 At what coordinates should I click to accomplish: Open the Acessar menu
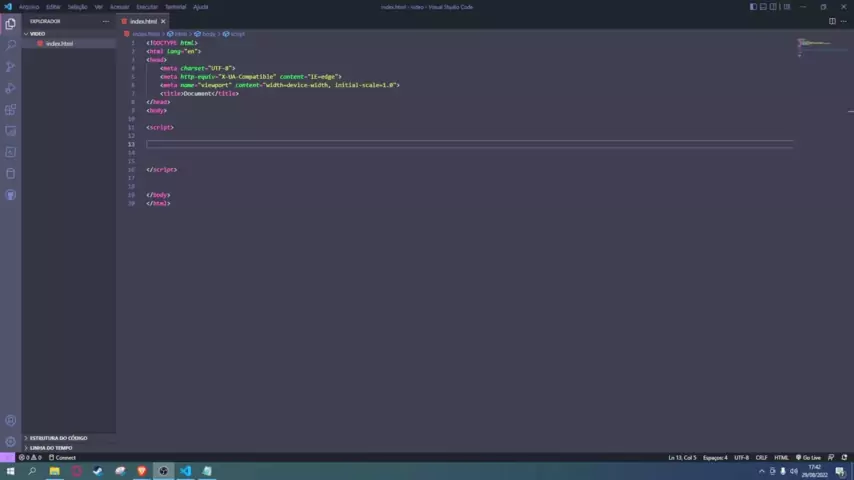click(x=119, y=7)
